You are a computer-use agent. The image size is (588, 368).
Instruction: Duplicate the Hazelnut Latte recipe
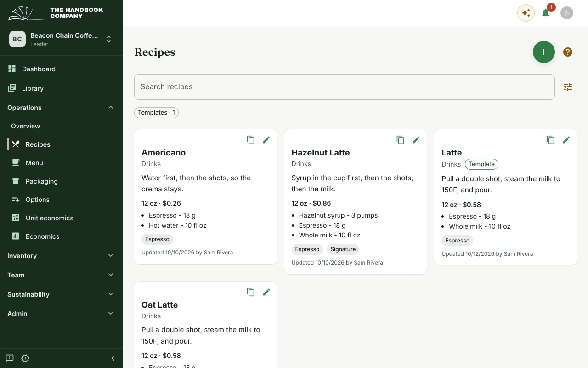[401, 140]
